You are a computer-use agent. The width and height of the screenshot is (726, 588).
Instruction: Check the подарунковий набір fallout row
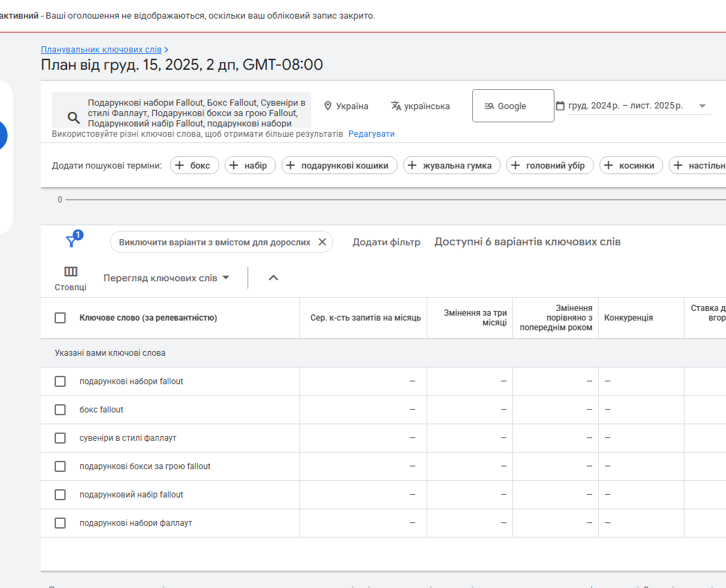[60, 495]
